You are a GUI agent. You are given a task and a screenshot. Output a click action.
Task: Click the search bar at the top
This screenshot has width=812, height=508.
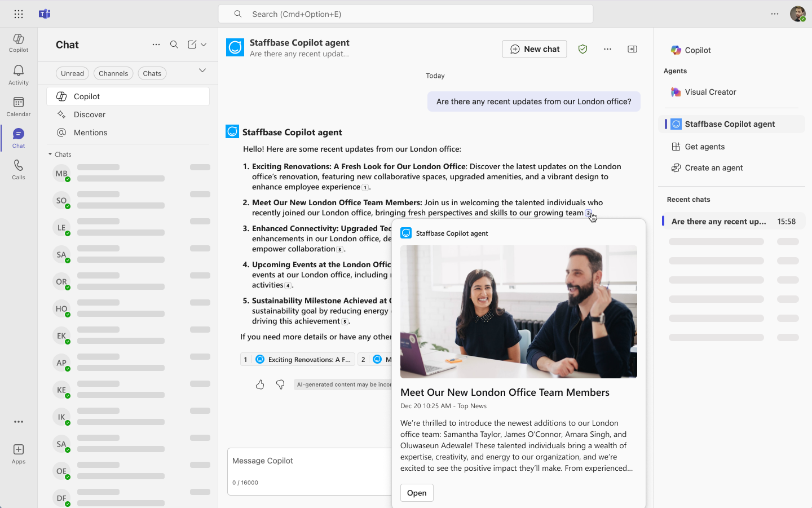point(405,14)
